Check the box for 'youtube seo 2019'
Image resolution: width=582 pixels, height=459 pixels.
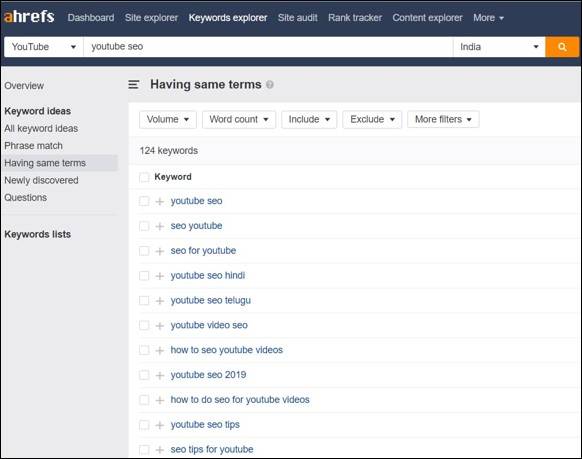pos(144,375)
